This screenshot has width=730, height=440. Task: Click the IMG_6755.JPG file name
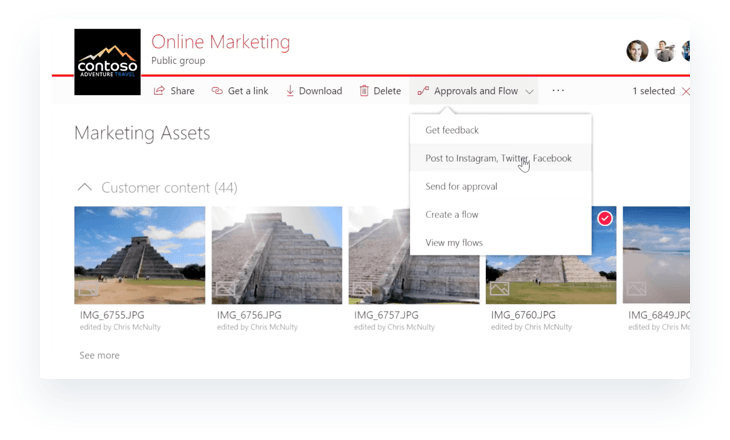[112, 315]
